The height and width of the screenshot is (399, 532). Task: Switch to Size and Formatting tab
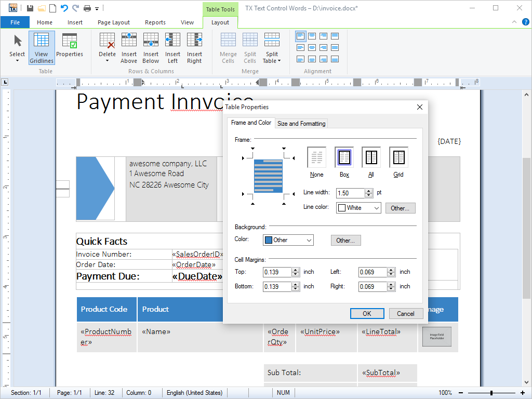pos(301,124)
